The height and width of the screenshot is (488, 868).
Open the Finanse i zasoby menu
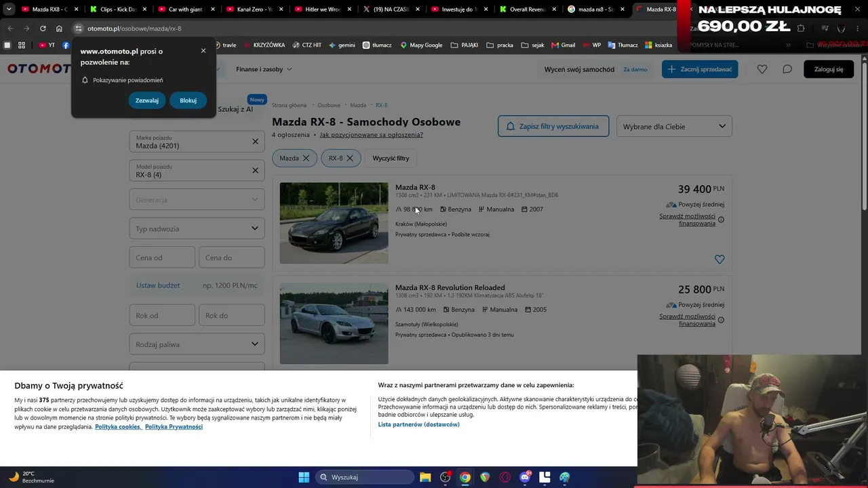tap(264, 69)
